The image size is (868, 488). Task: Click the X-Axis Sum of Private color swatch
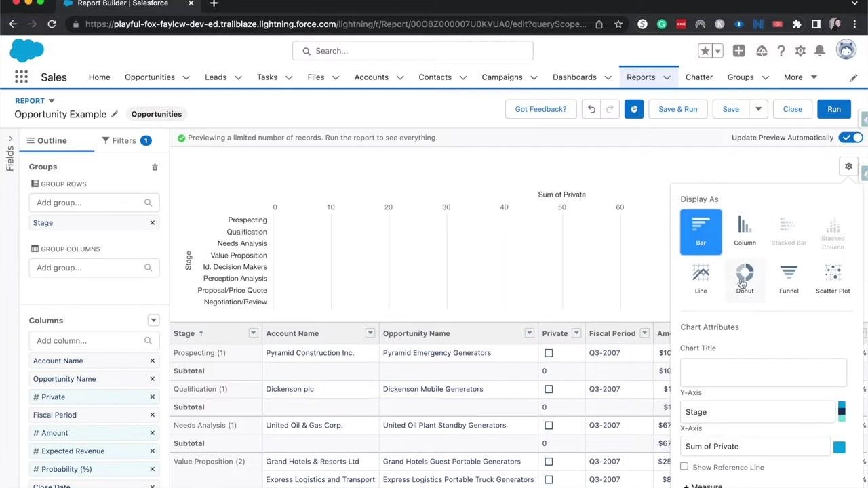coord(840,447)
